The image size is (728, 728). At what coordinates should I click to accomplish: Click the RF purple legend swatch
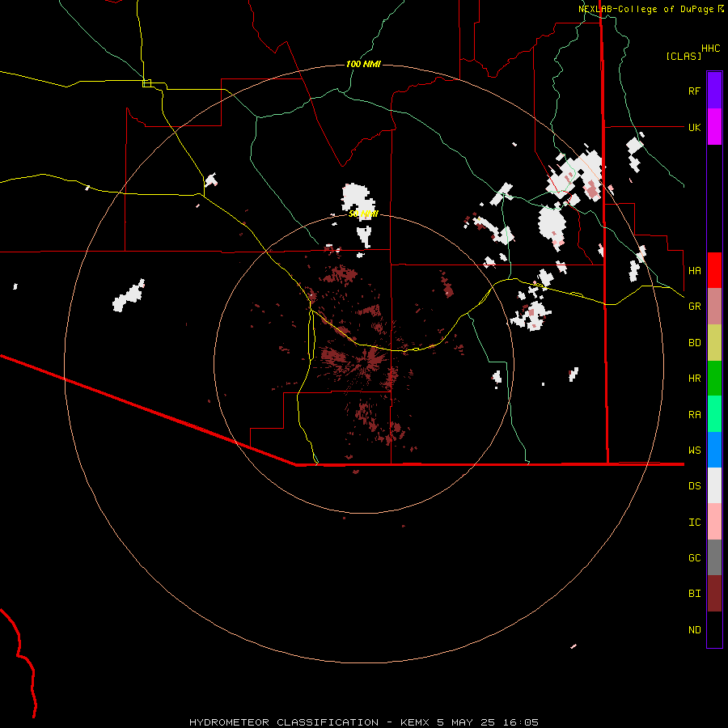pos(714,91)
